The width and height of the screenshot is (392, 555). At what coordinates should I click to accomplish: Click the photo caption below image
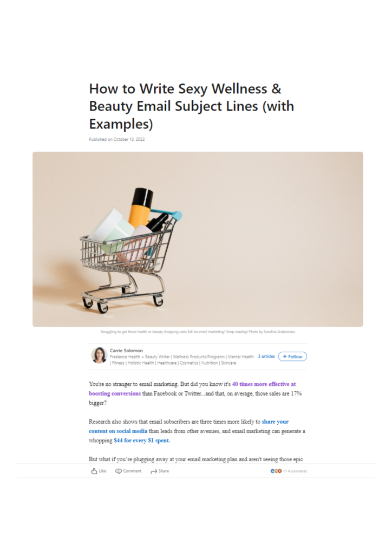[198, 332]
